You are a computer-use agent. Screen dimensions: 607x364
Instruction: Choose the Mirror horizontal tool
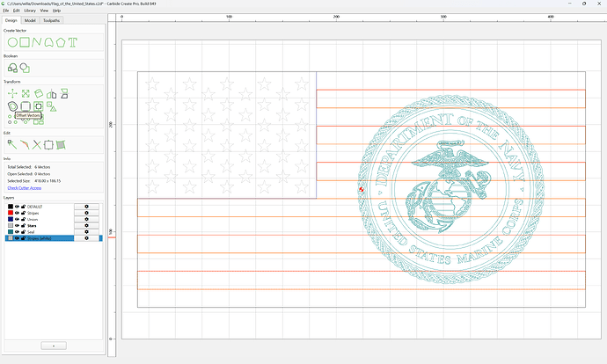[x=52, y=93]
